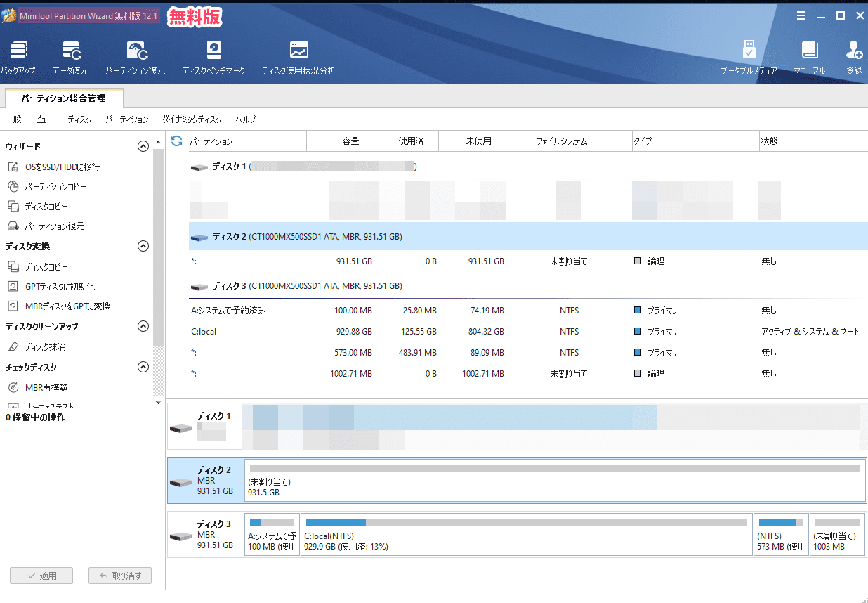The image size is (868, 603).
Task: Collapse the ディスククリーンアップ section
Action: [x=143, y=327]
